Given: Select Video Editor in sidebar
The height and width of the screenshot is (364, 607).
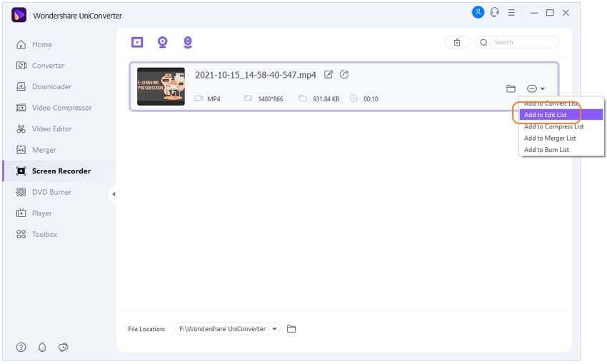Looking at the screenshot, I should click(x=44, y=128).
